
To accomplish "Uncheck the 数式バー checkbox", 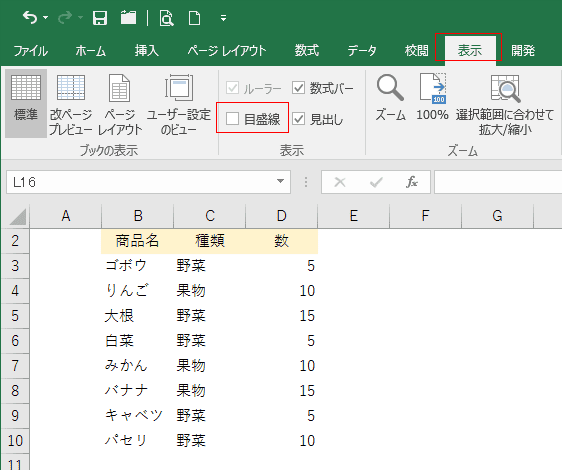I will [298, 87].
